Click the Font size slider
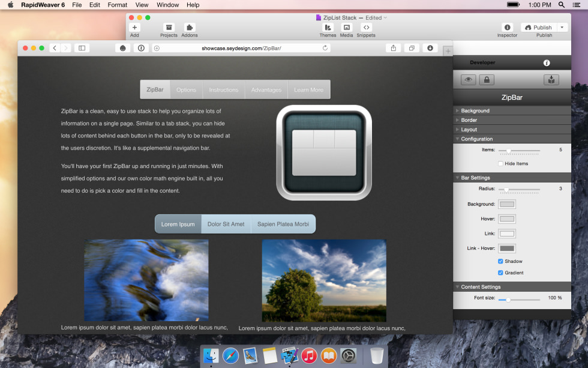This screenshot has width=588, height=368. click(x=519, y=300)
